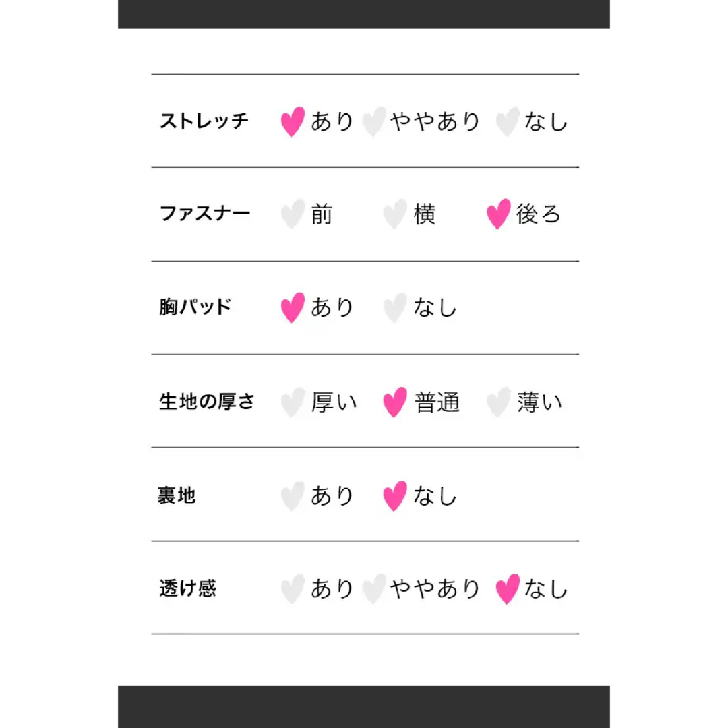Click the pink heart beside ストレッチ あり
Image resolution: width=728 pixels, height=728 pixels.
tap(293, 121)
